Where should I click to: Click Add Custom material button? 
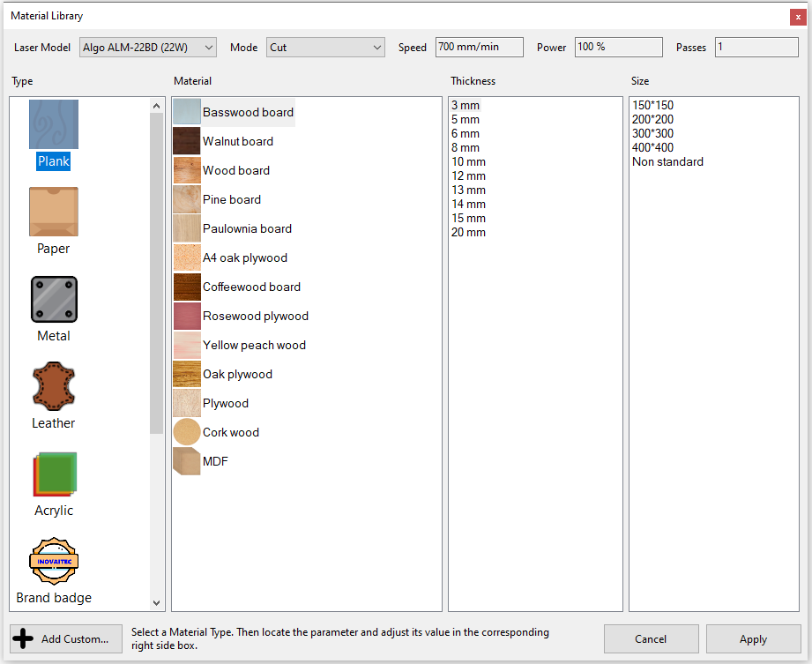66,639
